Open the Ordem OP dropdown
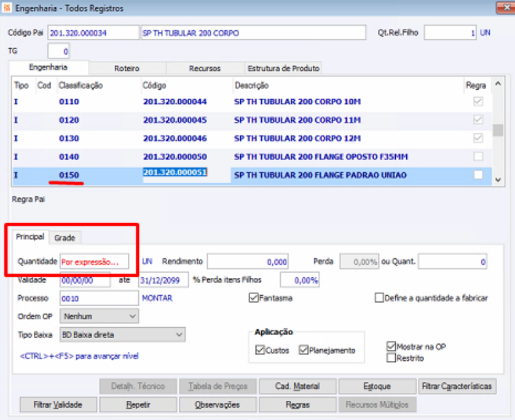 pyautogui.click(x=99, y=316)
